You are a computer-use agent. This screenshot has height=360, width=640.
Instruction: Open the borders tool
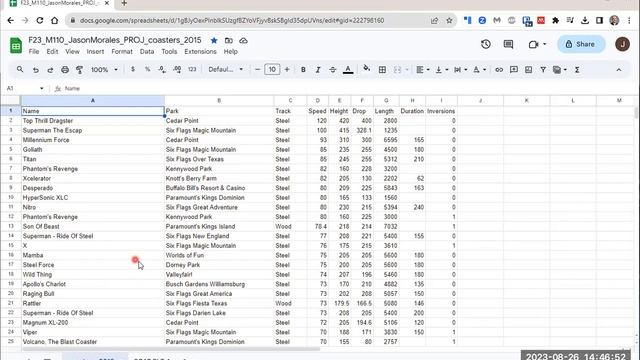point(382,70)
